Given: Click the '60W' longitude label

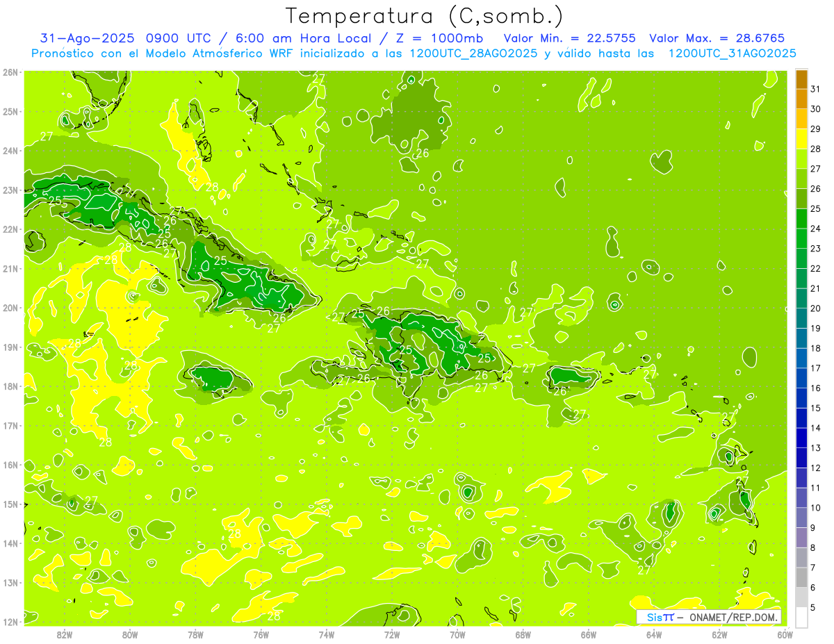Looking at the screenshot, I should point(785,634).
